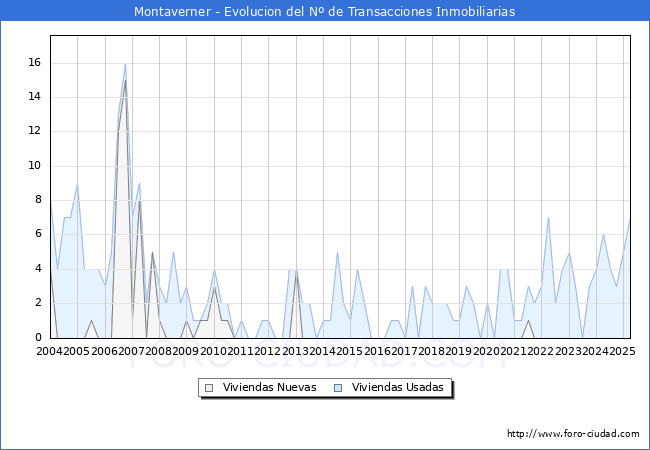Click the 2006 peak of Viviendas Usadas at 16
The width and height of the screenshot is (650, 450).
125,64
